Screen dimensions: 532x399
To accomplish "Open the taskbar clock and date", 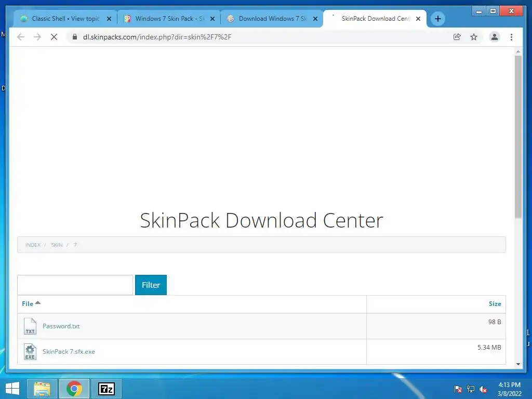I will pyautogui.click(x=509, y=389).
